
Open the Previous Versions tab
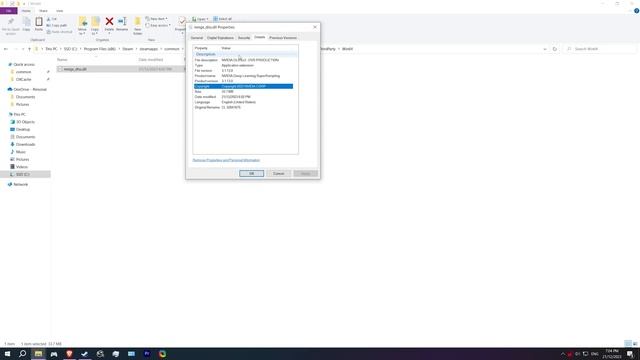point(283,38)
